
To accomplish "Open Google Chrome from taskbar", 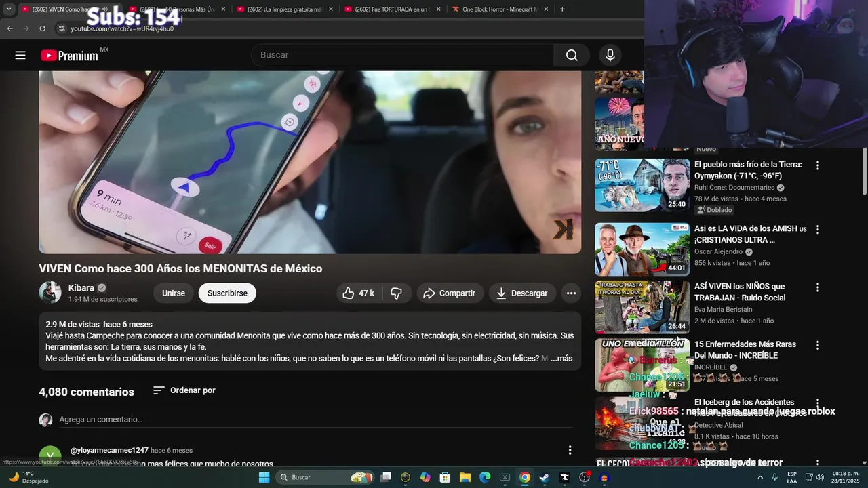I will (525, 477).
